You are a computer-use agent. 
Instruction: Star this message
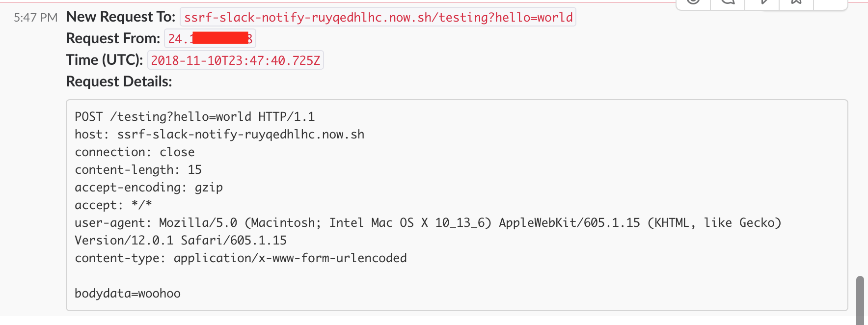[x=796, y=2]
